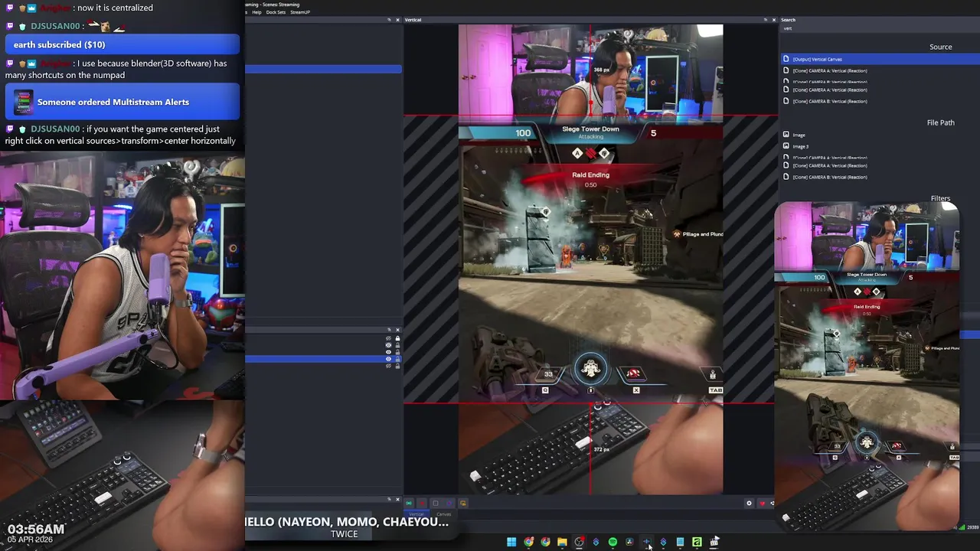
Task: Switch to the Vertical tab below preview
Action: click(x=417, y=514)
